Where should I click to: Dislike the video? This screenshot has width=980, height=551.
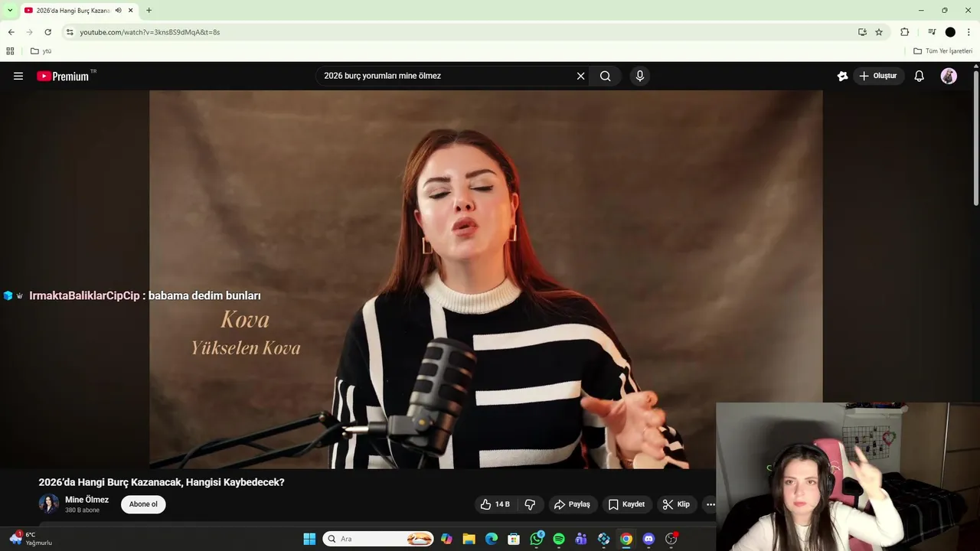pyautogui.click(x=530, y=504)
